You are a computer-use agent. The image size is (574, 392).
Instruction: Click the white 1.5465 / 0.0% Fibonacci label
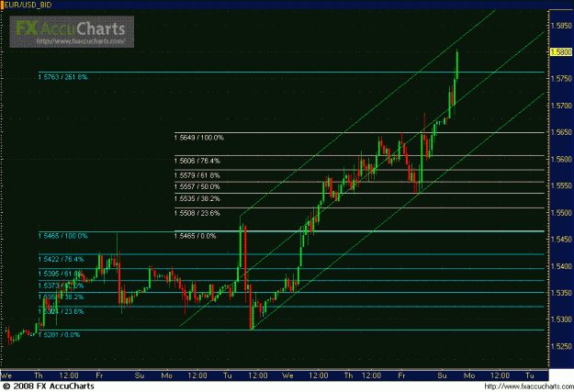(x=195, y=236)
